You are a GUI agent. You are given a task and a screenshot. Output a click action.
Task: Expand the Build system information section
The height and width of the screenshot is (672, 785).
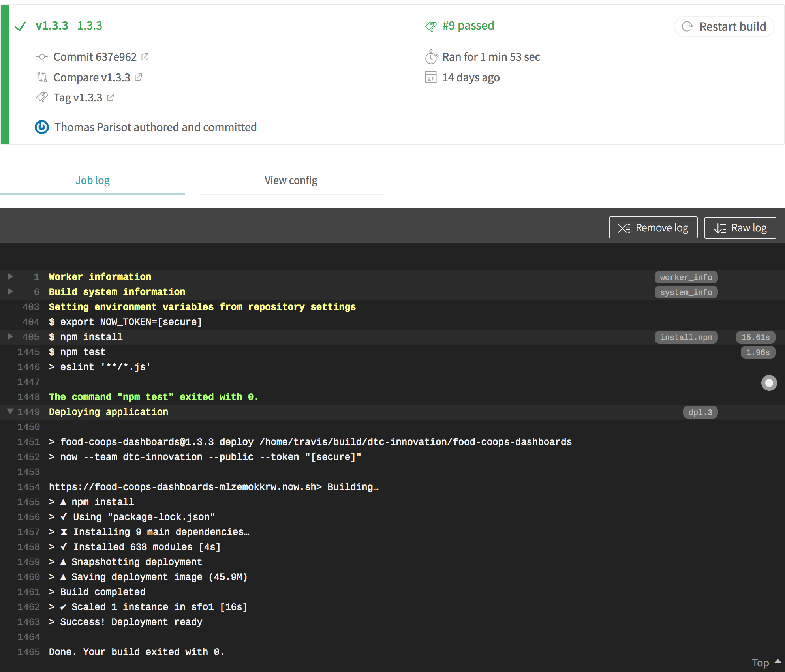tap(10, 291)
